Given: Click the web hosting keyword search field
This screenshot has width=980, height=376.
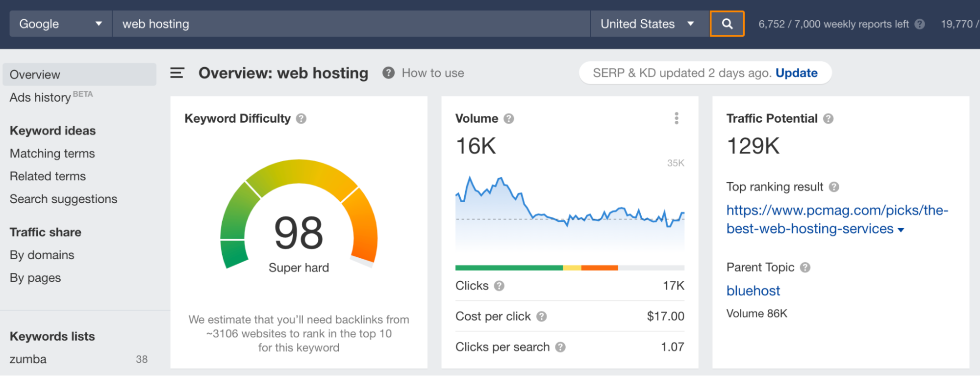Looking at the screenshot, I should coord(351,24).
